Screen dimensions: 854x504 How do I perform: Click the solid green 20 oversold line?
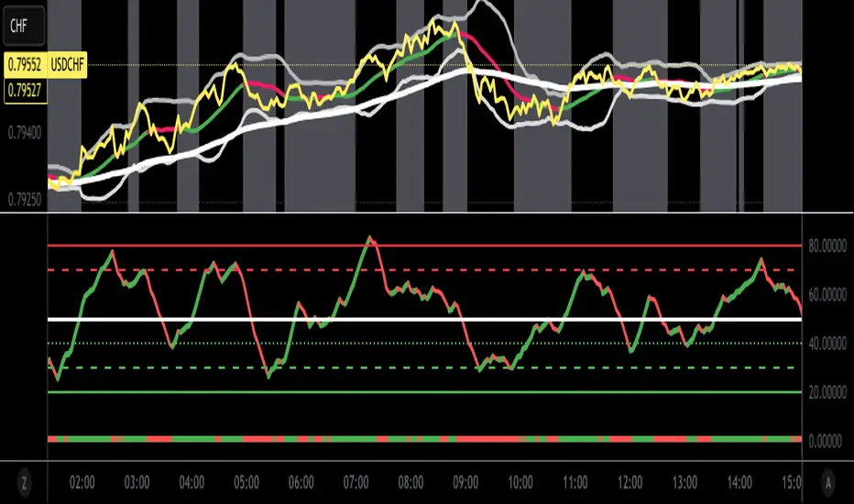coord(425,392)
